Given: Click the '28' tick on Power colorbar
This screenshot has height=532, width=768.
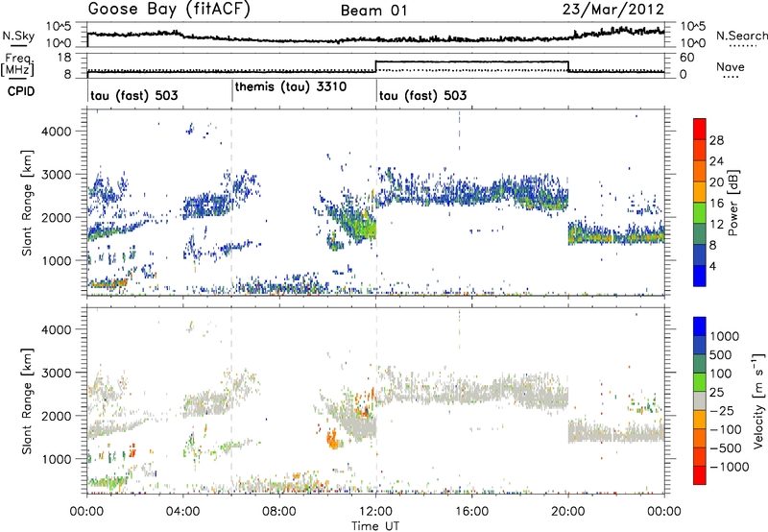Looking at the screenshot, I should pyautogui.click(x=716, y=140).
